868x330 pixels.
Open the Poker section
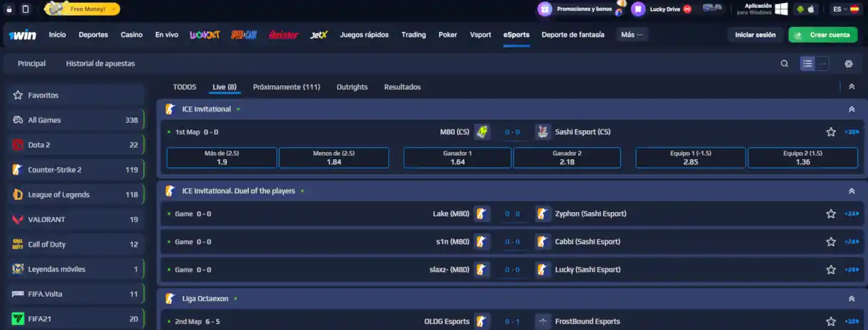pyautogui.click(x=448, y=35)
